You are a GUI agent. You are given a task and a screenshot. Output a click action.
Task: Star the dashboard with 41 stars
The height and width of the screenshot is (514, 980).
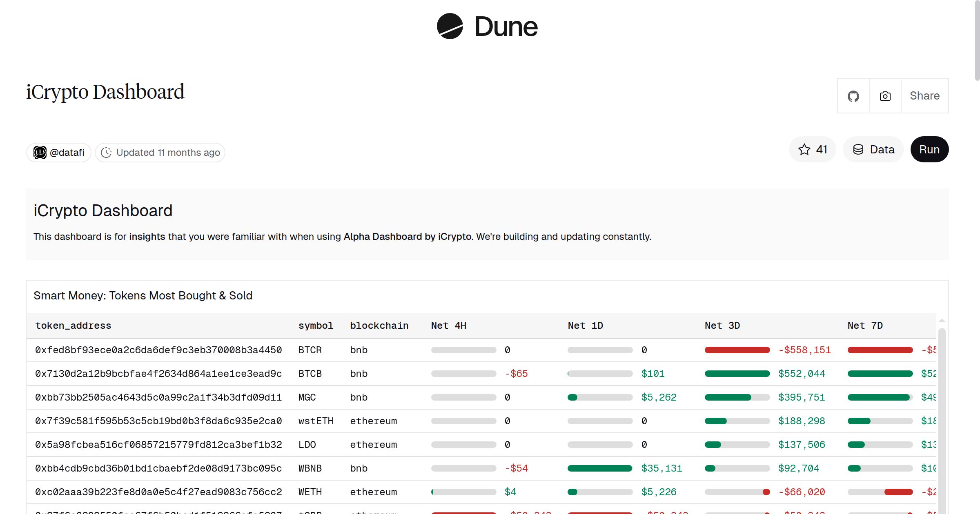click(813, 149)
